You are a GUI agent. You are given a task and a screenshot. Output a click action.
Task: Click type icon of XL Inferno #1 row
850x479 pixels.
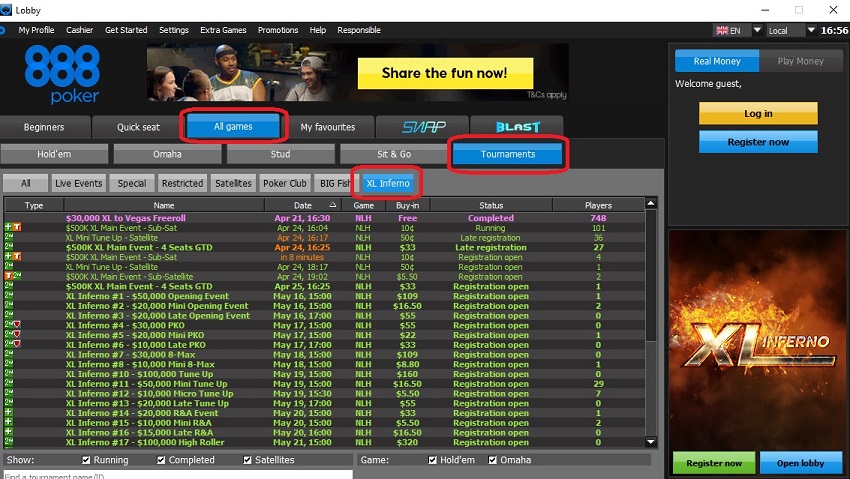(x=9, y=296)
